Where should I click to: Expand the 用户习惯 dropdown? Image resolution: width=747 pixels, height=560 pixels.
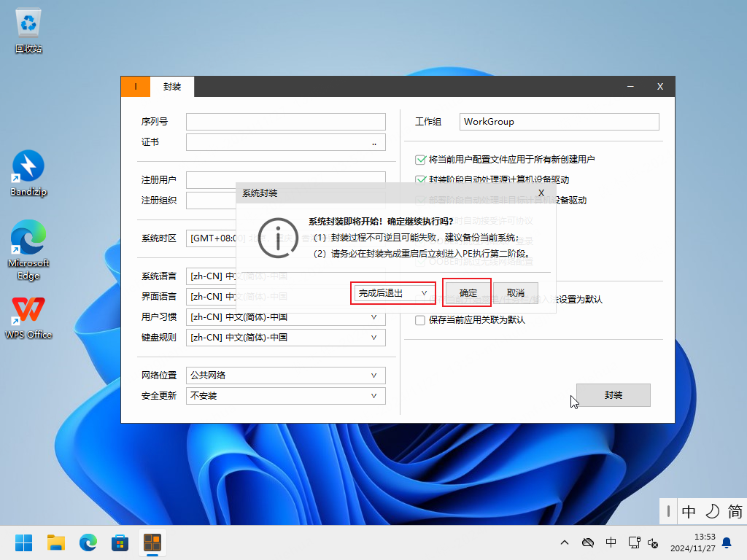(x=286, y=317)
